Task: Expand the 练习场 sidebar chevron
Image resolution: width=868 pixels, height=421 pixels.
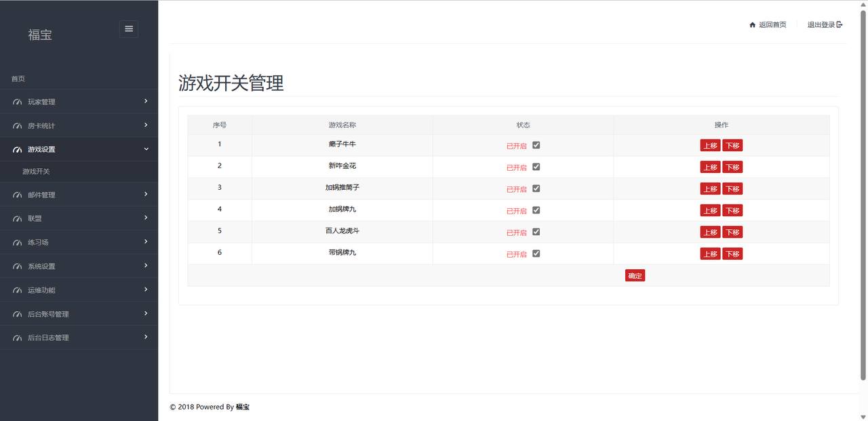Action: [146, 242]
